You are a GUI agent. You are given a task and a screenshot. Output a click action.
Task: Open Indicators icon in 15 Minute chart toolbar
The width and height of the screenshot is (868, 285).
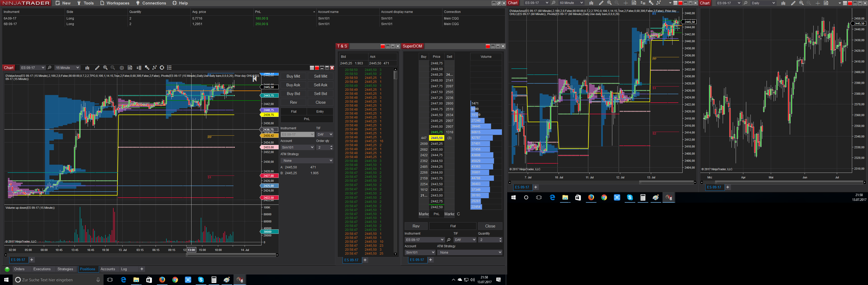[x=147, y=68]
